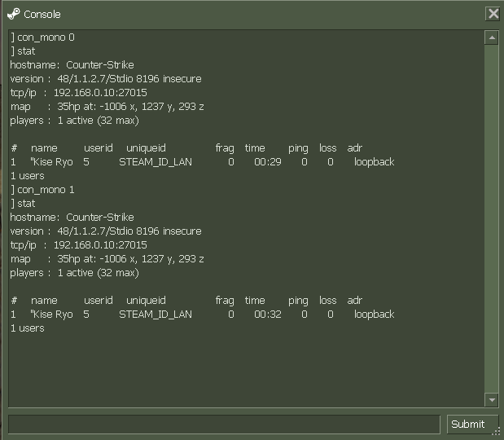Click the resize grip at bottom corner
The height and width of the screenshot is (440, 504).
pyautogui.click(x=497, y=431)
